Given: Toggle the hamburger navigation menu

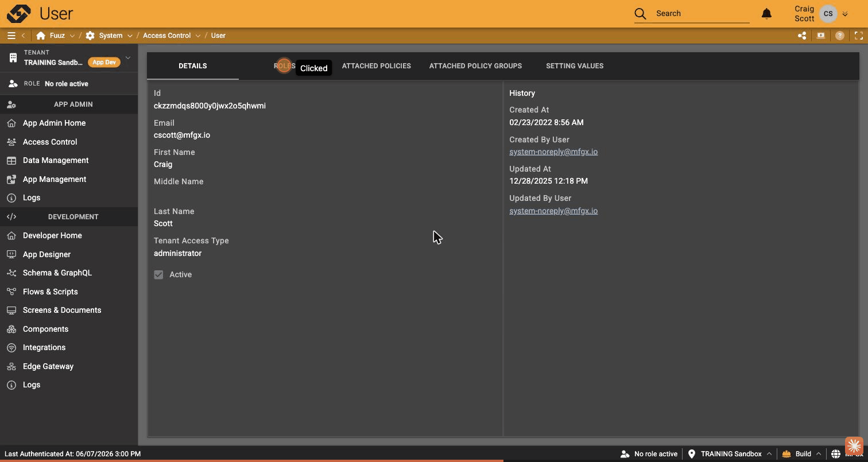Looking at the screenshot, I should coord(11,36).
